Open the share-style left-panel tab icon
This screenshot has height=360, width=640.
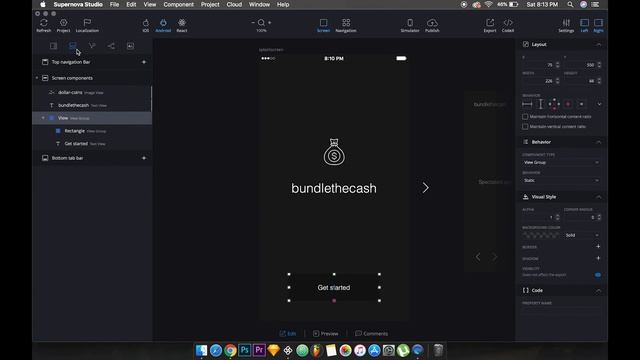point(111,46)
